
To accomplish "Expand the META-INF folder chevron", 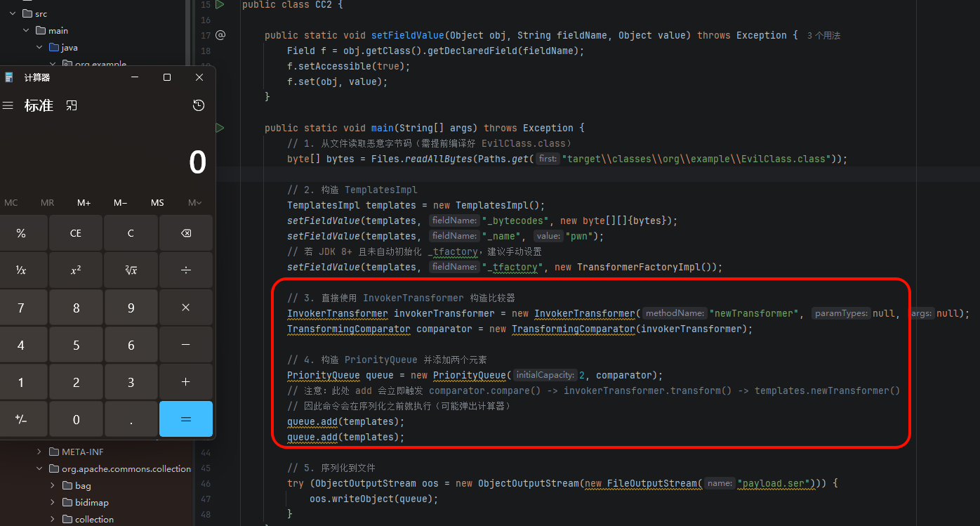I will 39,452.
